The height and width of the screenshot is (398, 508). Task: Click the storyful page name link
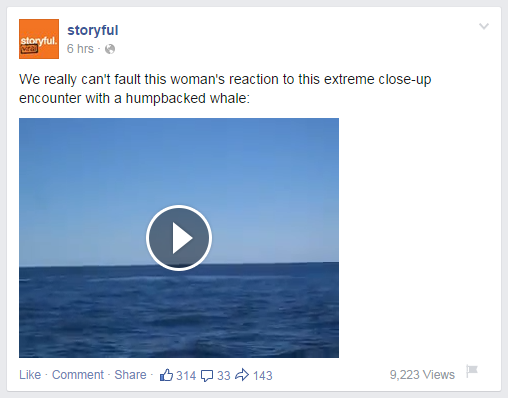(x=93, y=31)
